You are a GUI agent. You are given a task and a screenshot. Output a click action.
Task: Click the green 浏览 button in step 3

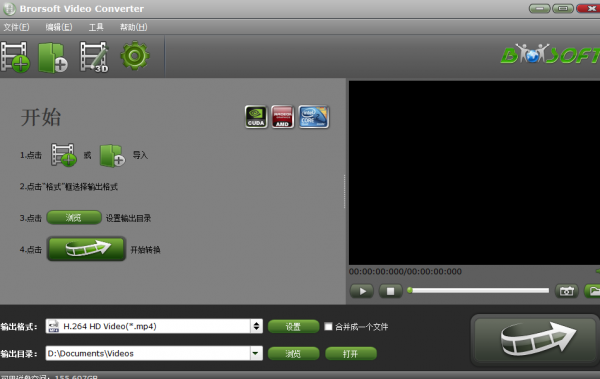point(74,218)
